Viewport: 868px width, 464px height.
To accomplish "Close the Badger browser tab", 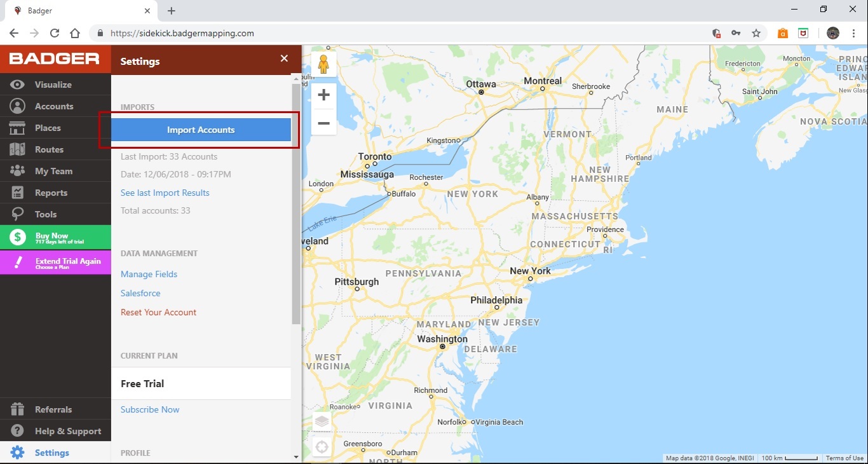I will tap(147, 11).
